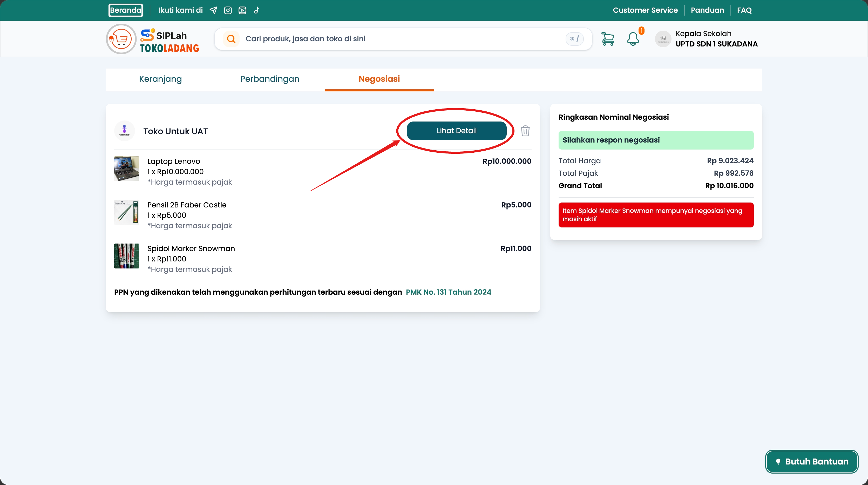868x485 pixels.
Task: Click the keyboard shortcut hint in search bar
Action: (x=574, y=39)
